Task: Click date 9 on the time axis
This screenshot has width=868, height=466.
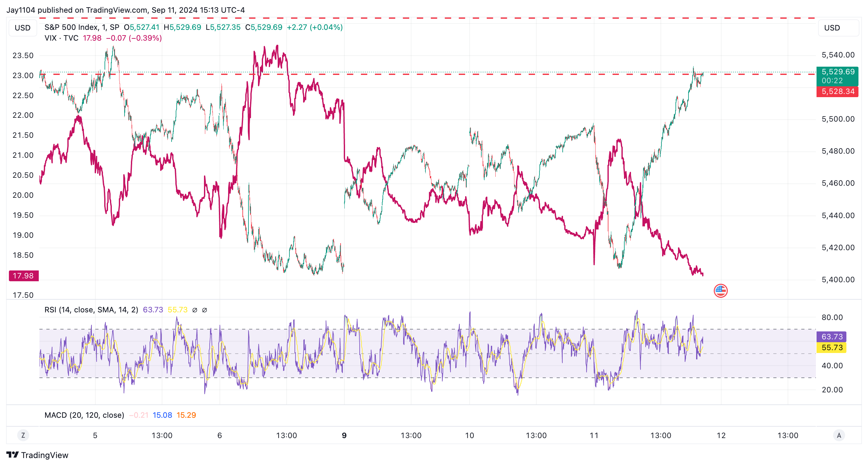Action: (344, 435)
